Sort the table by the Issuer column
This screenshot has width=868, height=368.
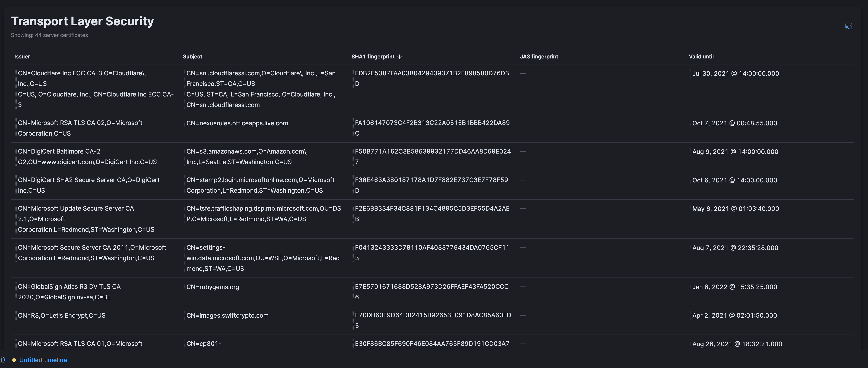pyautogui.click(x=22, y=57)
